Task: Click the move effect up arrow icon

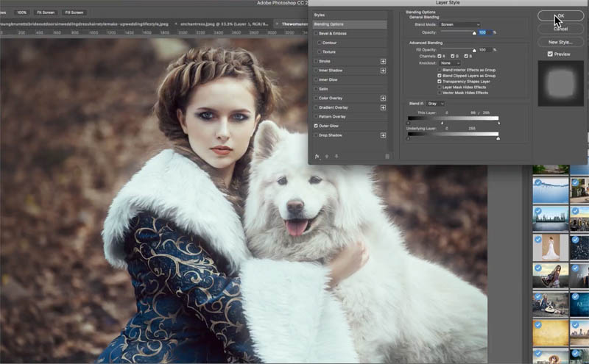Action: pyautogui.click(x=327, y=157)
